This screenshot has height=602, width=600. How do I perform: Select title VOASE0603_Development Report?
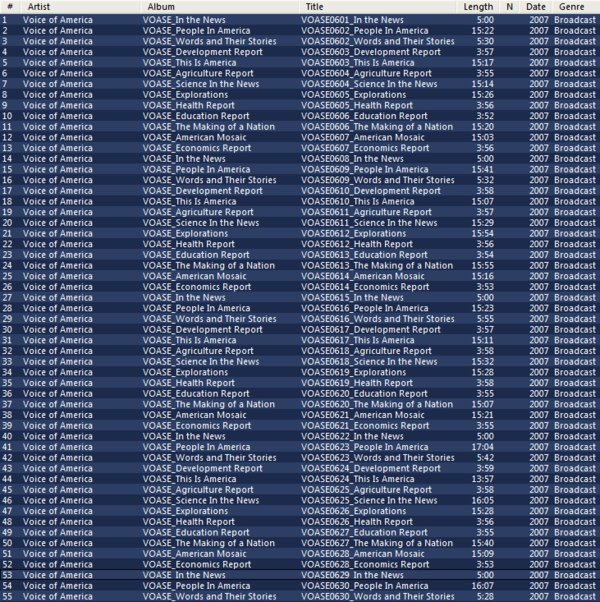tap(371, 52)
